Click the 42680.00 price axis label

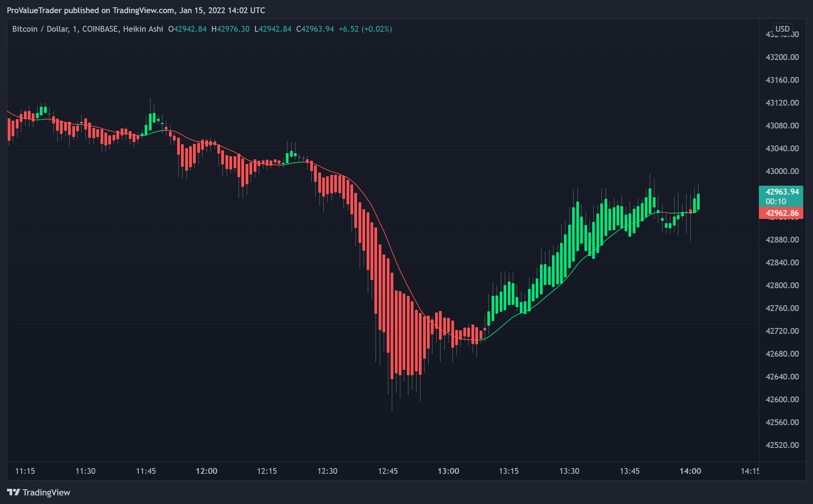click(x=782, y=354)
